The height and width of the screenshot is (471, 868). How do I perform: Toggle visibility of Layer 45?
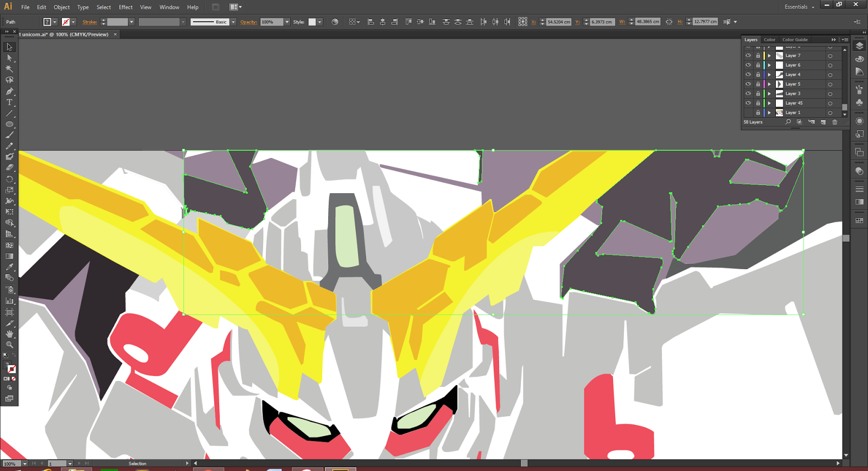(748, 103)
